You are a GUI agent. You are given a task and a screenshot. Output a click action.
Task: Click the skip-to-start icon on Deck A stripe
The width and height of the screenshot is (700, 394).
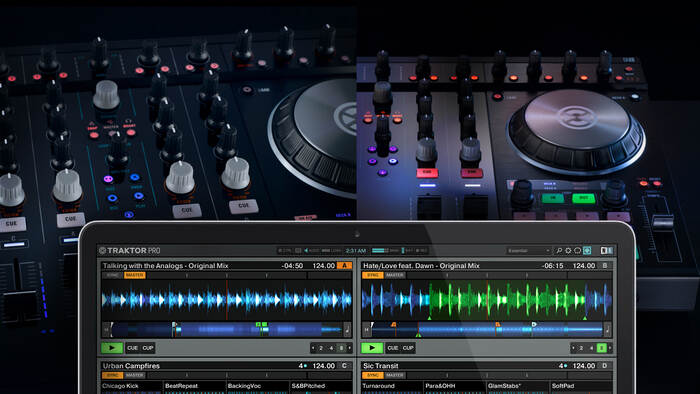click(106, 330)
